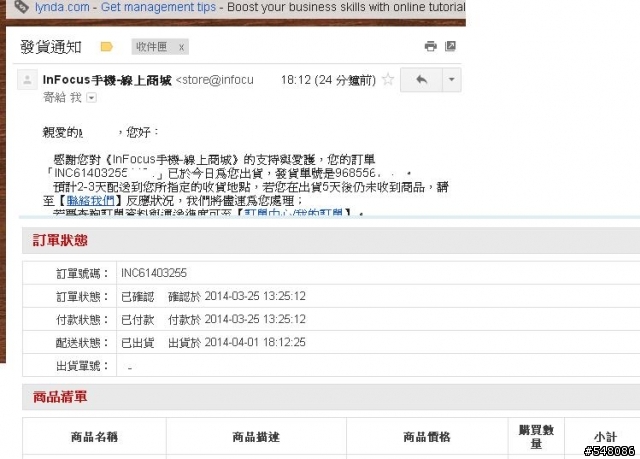
Task: Remove the 收件匣 label with the x
Action: pyautogui.click(x=181, y=47)
